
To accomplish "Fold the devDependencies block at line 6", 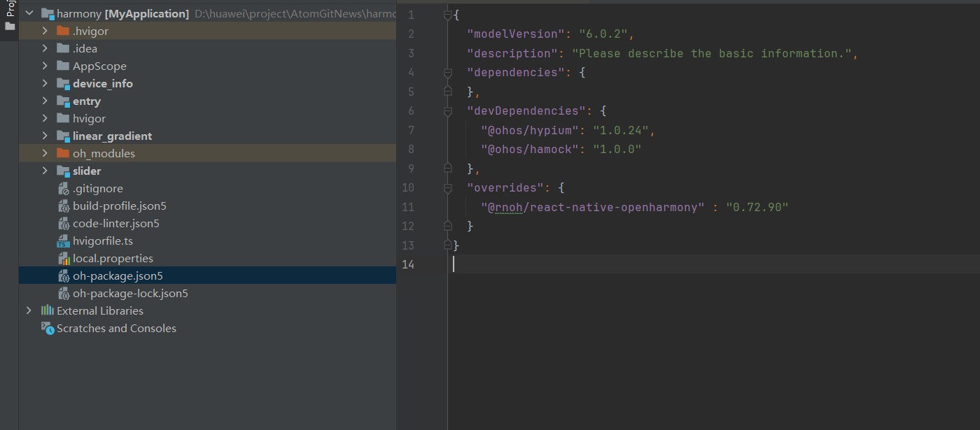I will click(448, 111).
